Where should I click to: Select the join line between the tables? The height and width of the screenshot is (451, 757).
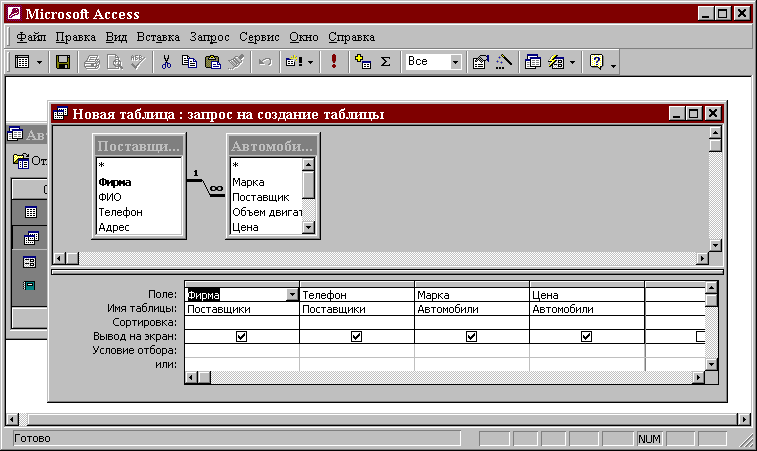click(206, 187)
